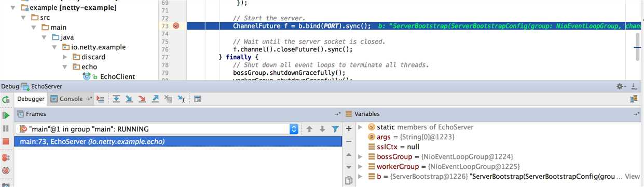The width and height of the screenshot is (644, 187).
Task: Expand the discard package
Action: (x=65, y=57)
